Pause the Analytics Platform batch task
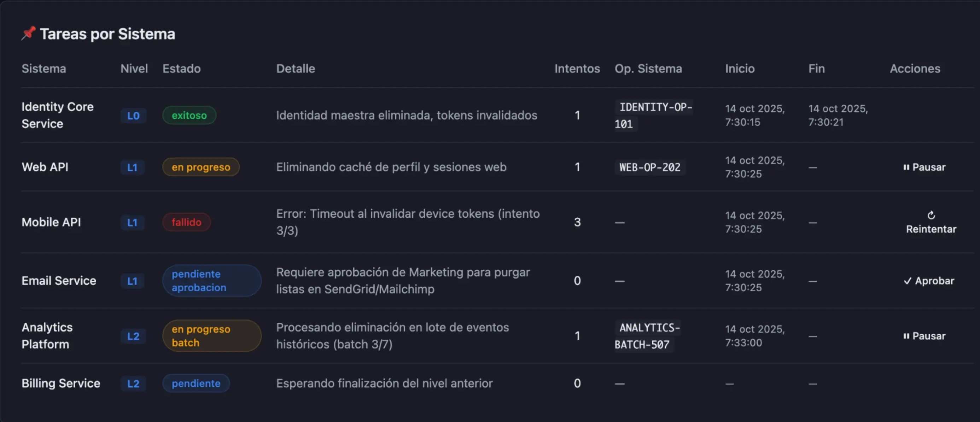980x422 pixels. pos(924,336)
